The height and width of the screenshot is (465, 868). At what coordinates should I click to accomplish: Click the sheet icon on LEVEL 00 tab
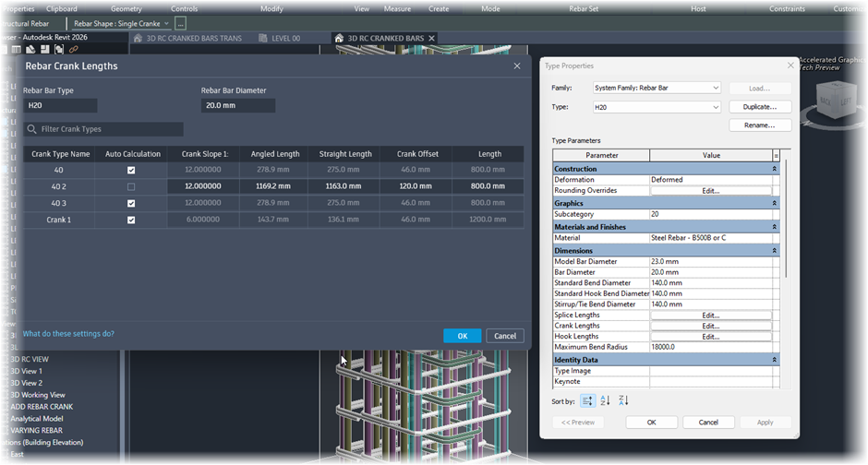pos(263,38)
